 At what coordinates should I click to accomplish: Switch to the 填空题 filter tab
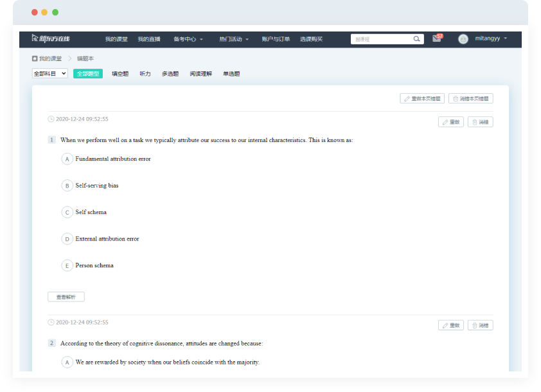(120, 74)
